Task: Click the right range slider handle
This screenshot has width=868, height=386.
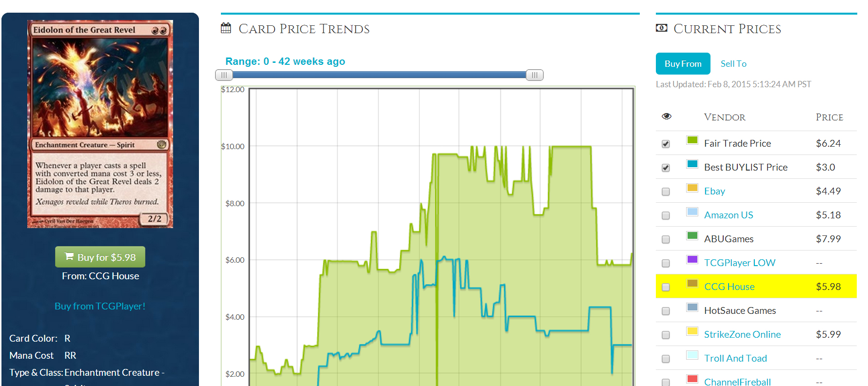Action: pos(534,75)
